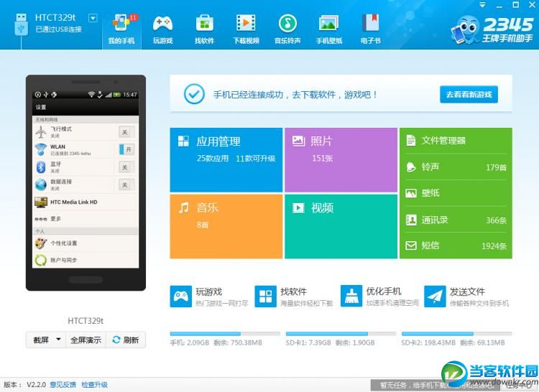This screenshot has height=392, width=539.
Task: Switch to the 玩游戏 tab
Action: [x=163, y=30]
